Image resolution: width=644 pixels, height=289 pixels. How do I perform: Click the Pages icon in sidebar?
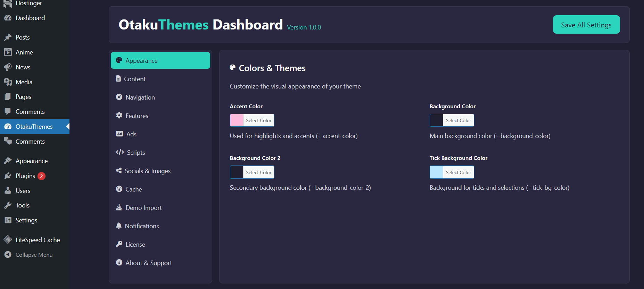(8, 97)
